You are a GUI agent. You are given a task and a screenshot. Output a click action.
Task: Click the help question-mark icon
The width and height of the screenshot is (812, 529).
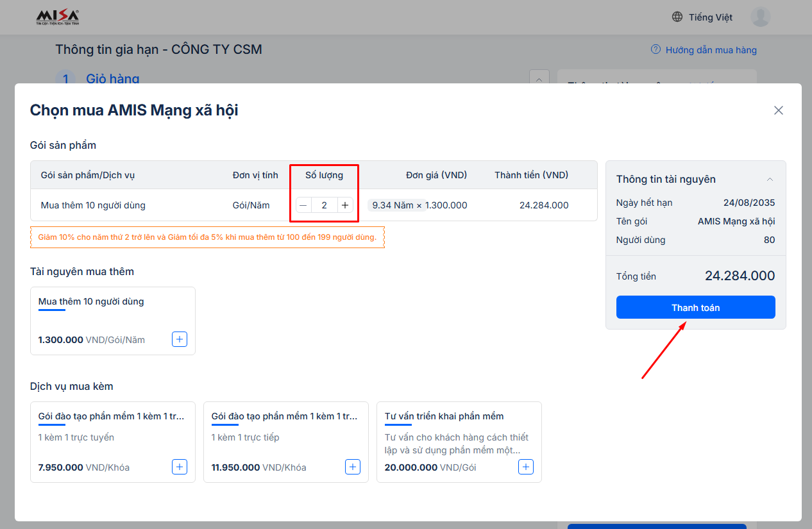[656, 49]
